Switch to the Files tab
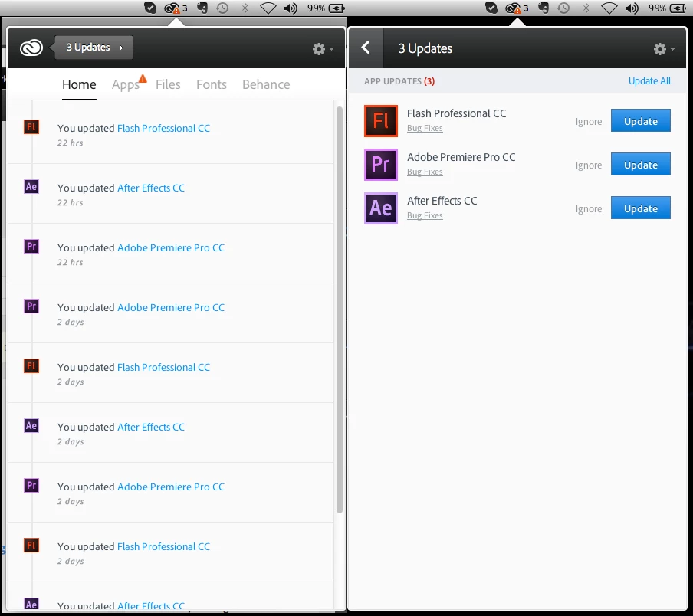Image resolution: width=693 pixels, height=616 pixels. pos(168,84)
